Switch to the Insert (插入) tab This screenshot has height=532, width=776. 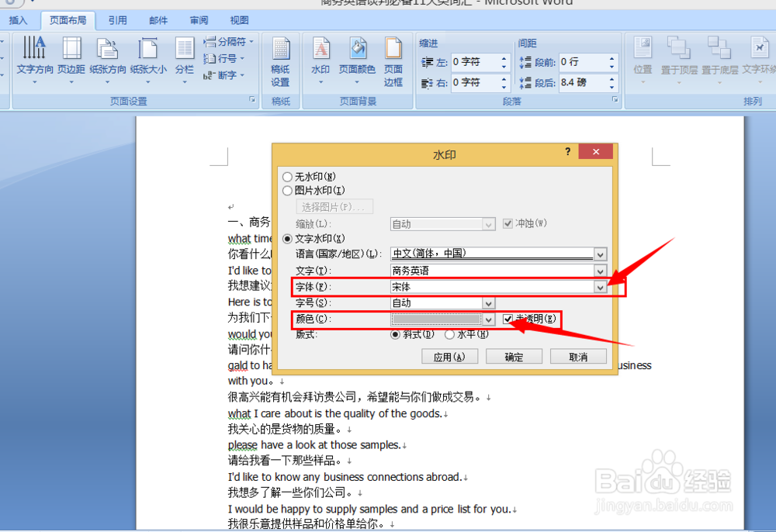pyautogui.click(x=19, y=20)
